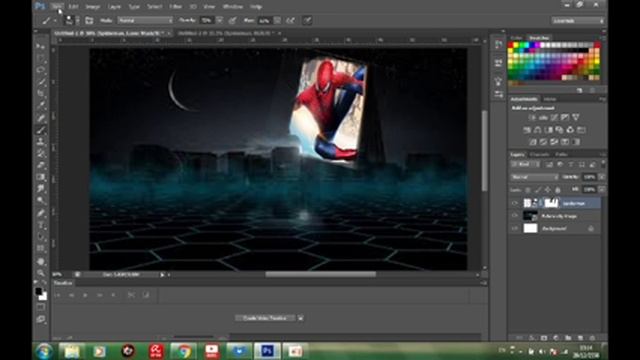640x360 pixels.
Task: Open the Image menu
Action: (93, 7)
